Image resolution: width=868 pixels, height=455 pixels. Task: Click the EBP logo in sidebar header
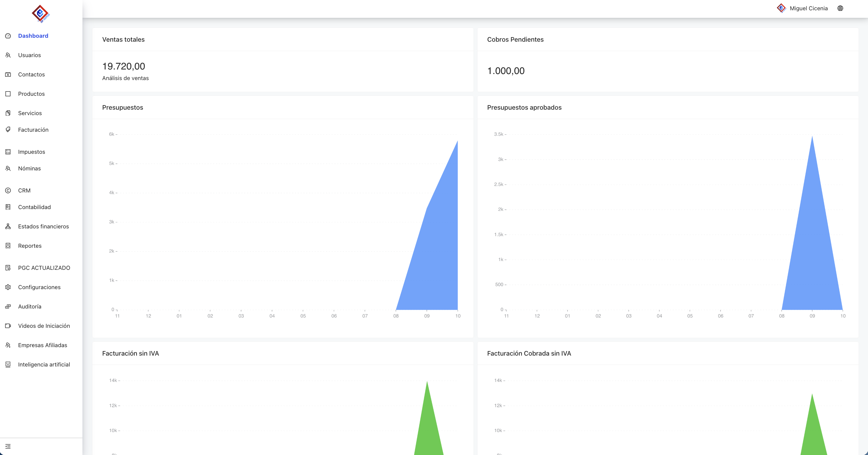tap(41, 14)
